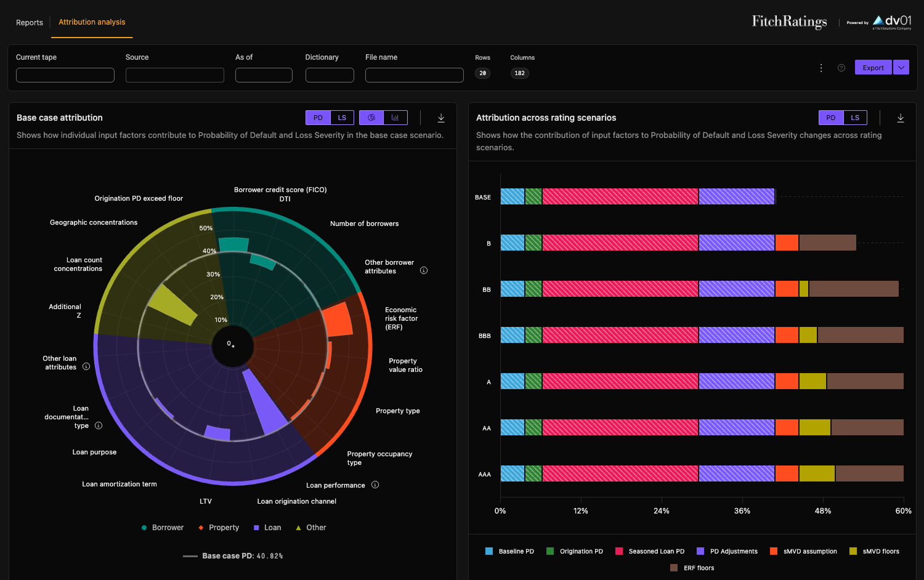
Task: Toggle the sMVD floors legend entry
Action: point(874,551)
